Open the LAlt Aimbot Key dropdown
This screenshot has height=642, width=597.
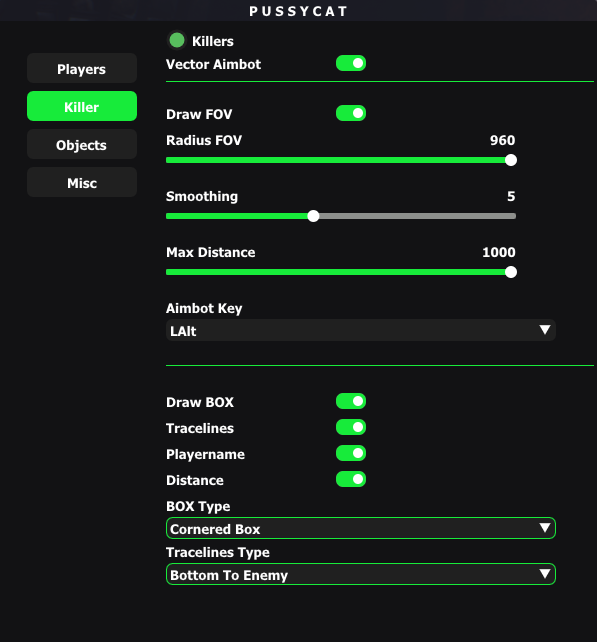pos(361,330)
